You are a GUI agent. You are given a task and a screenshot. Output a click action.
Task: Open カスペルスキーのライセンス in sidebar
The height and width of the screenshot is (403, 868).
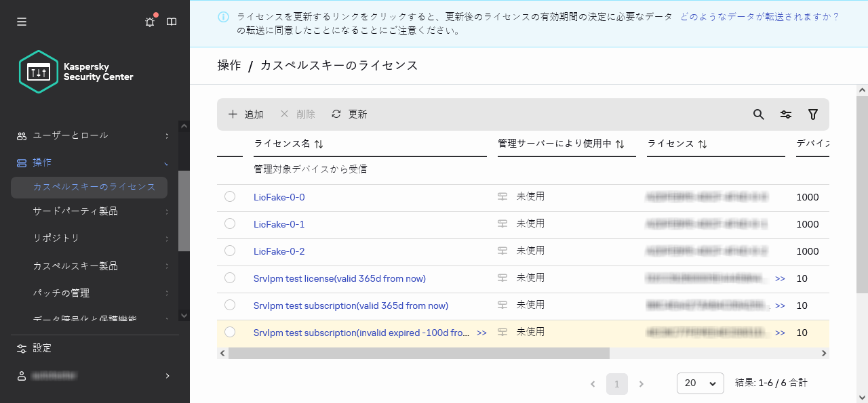point(94,187)
